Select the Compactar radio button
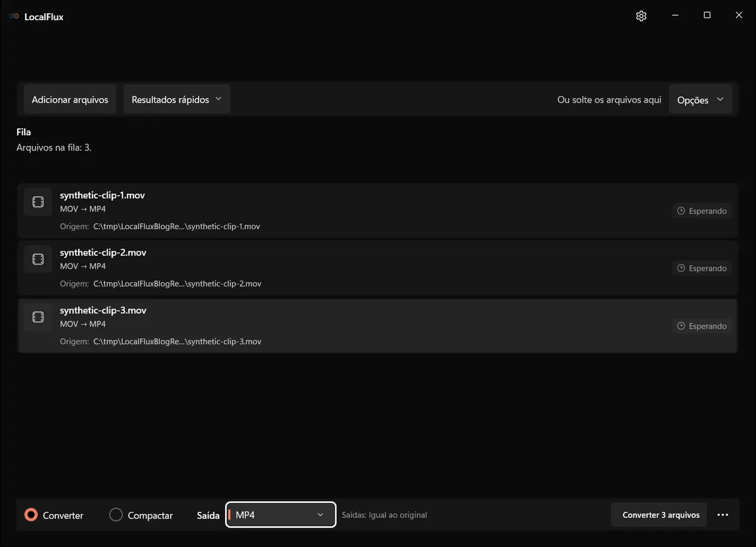The width and height of the screenshot is (756, 547). 116,515
